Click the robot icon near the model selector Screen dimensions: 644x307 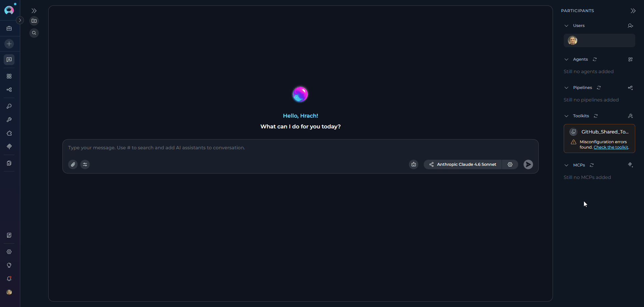tap(413, 164)
